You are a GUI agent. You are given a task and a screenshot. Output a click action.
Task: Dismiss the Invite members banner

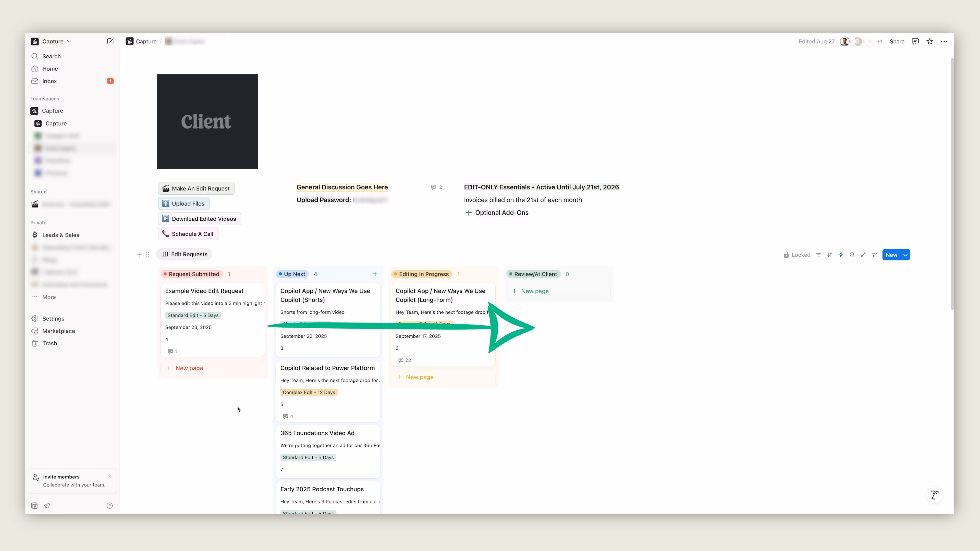click(109, 476)
